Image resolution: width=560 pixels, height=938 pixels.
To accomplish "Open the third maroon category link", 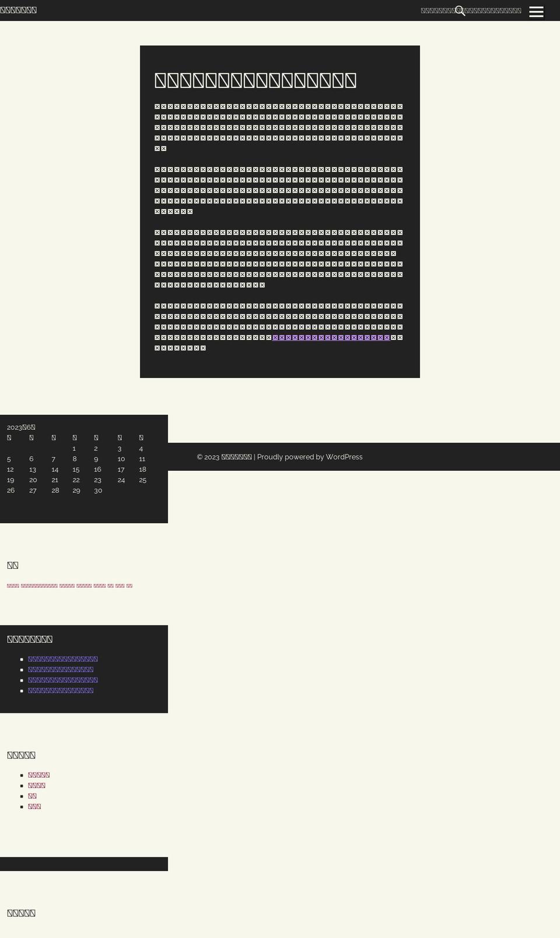I will click(x=32, y=796).
